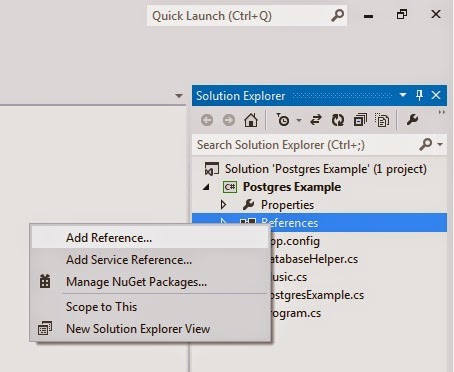Open Solution Explorer window position dropdown

[403, 95]
